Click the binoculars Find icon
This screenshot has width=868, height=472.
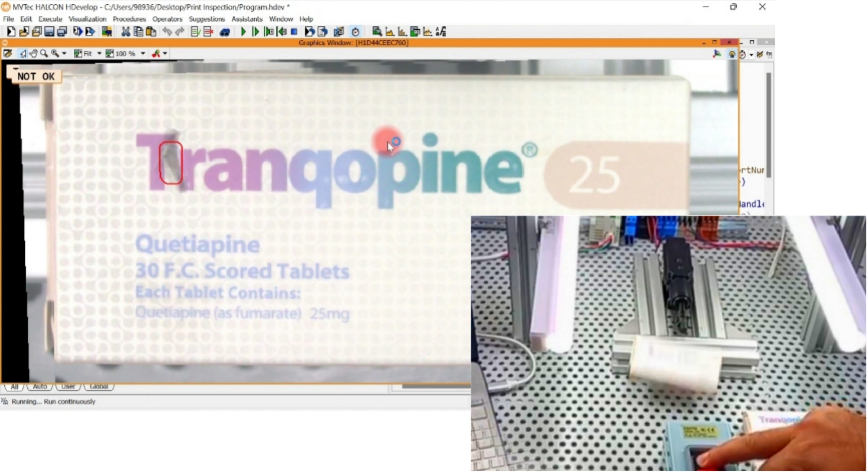tap(225, 32)
